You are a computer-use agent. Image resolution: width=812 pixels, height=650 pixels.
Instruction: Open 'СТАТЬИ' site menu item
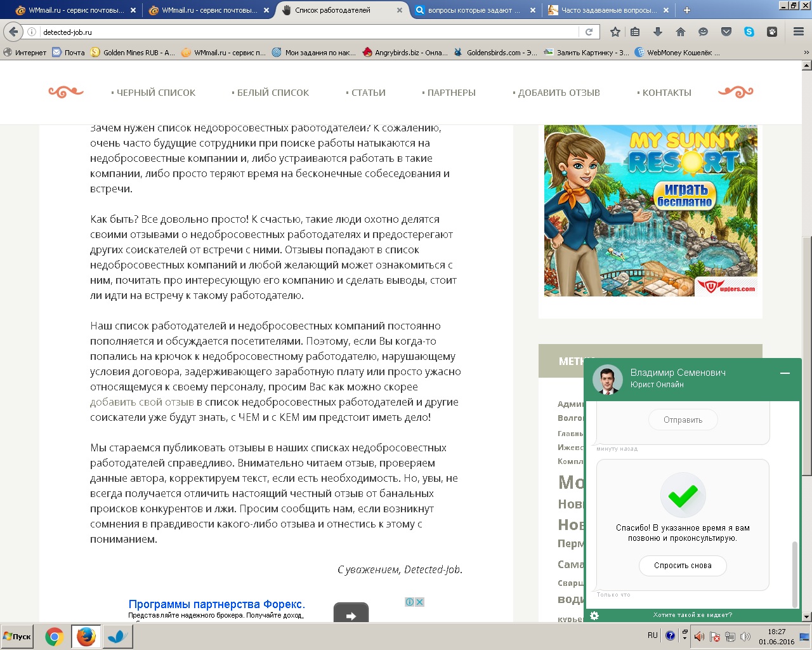tap(366, 93)
